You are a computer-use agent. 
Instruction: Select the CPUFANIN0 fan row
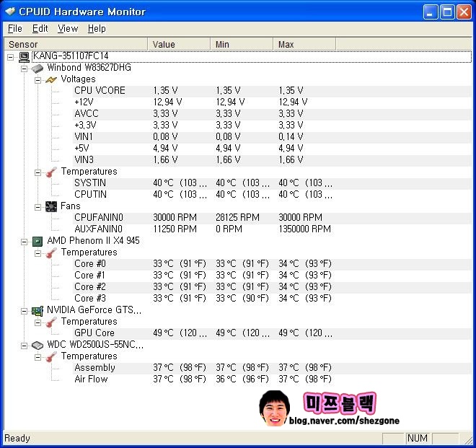273,218
